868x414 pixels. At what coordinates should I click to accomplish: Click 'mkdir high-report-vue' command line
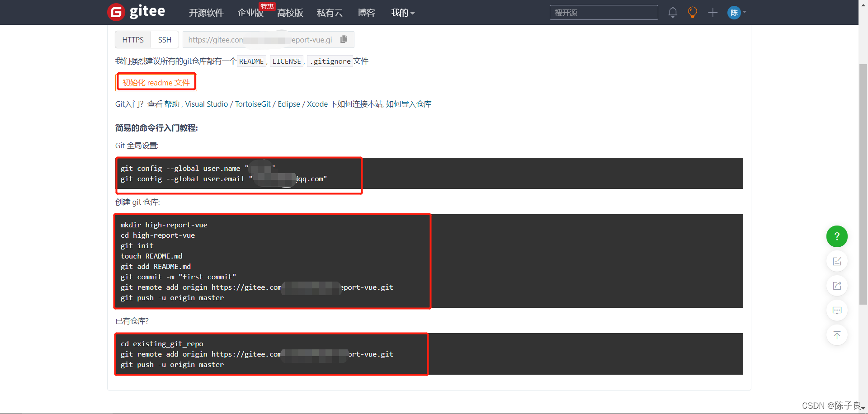[x=164, y=225]
